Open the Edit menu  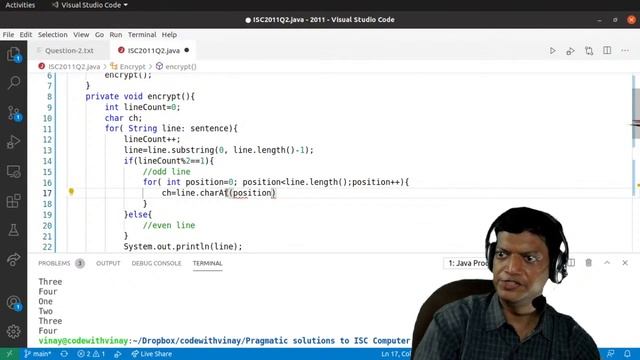coord(26,35)
